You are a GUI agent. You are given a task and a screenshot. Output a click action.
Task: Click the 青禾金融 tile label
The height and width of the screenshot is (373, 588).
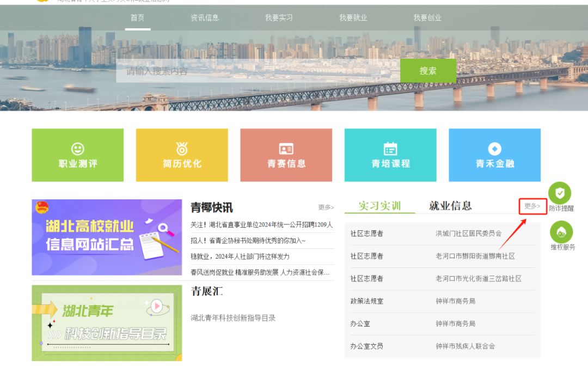(494, 164)
